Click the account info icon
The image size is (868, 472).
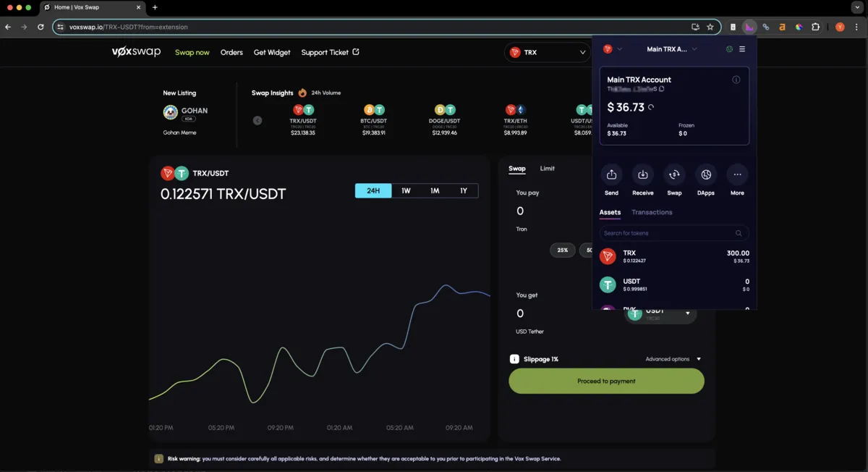point(736,80)
